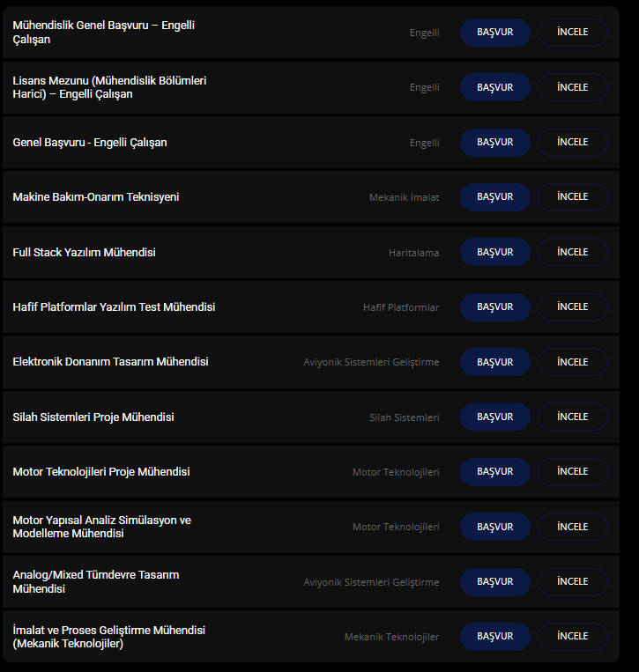The width and height of the screenshot is (639, 672).
Task: Click BAŞVUR for Motor Yapısal Analiz Simülasyon Mühendisi
Action: (494, 527)
